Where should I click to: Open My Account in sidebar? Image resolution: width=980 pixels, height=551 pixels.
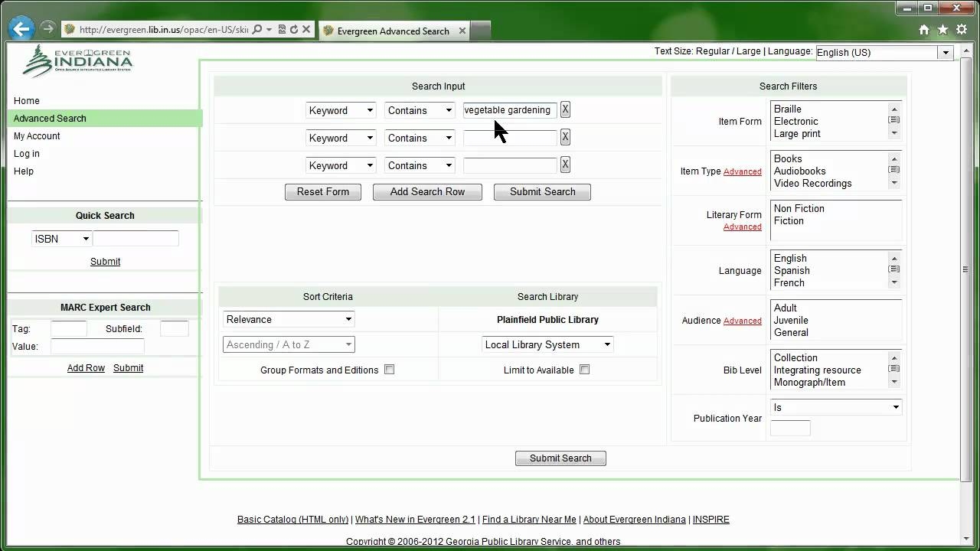(x=37, y=135)
